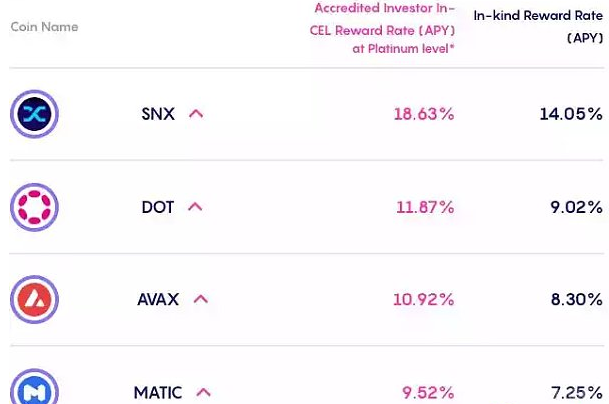Viewport: 609px width, 404px height.
Task: Click the In-kind Reward Rate (APY) header
Action: [538, 27]
